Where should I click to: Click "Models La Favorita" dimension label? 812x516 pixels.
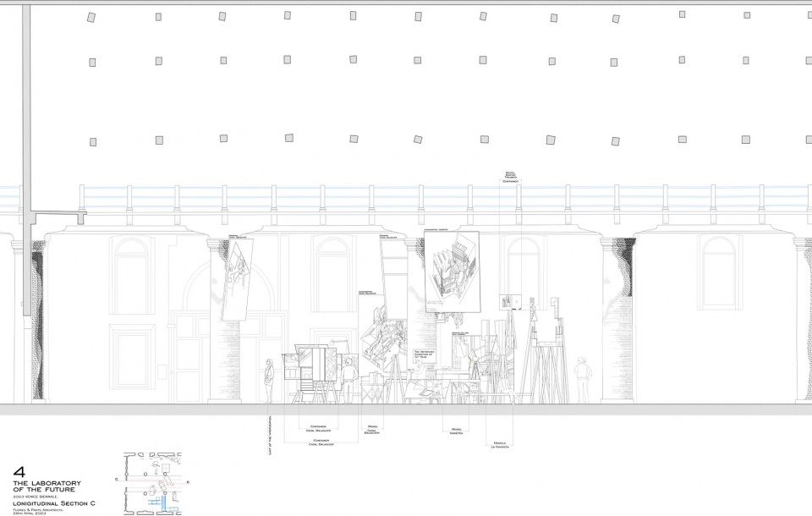tap(500, 445)
